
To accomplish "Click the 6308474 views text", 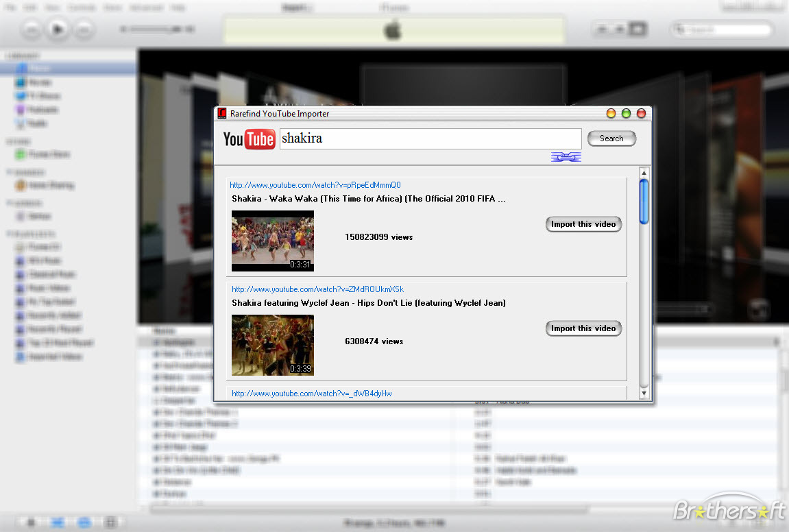I will [374, 341].
